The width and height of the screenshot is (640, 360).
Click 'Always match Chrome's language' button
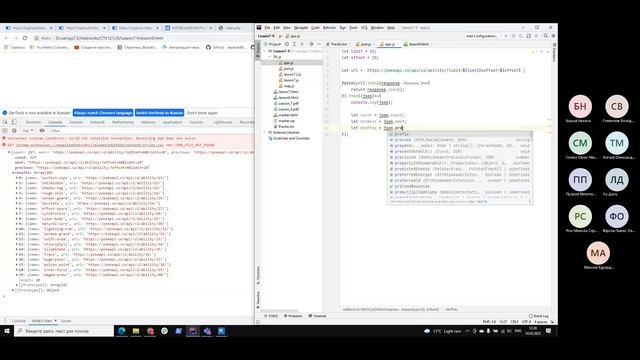click(103, 113)
